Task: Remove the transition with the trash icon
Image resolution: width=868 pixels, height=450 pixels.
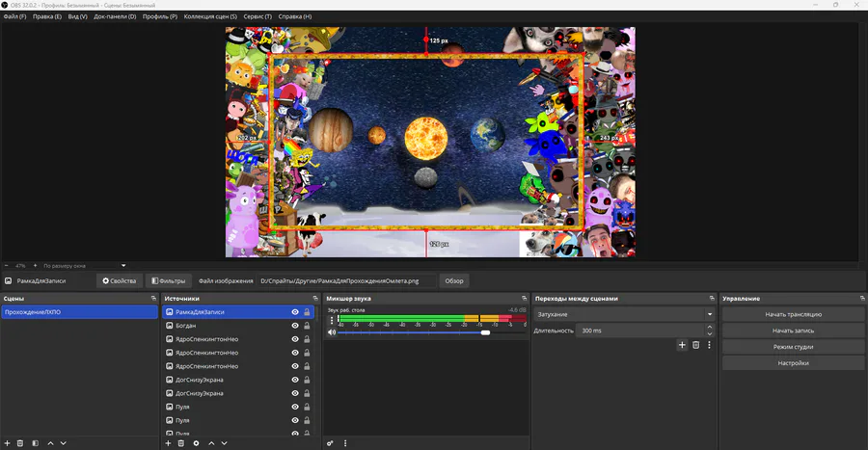Action: click(695, 345)
